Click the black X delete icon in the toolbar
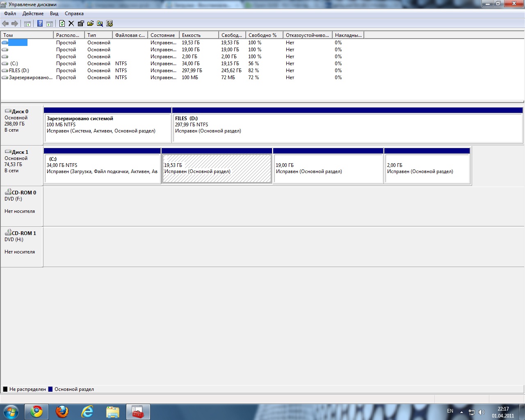The width and height of the screenshot is (525, 420). point(71,24)
